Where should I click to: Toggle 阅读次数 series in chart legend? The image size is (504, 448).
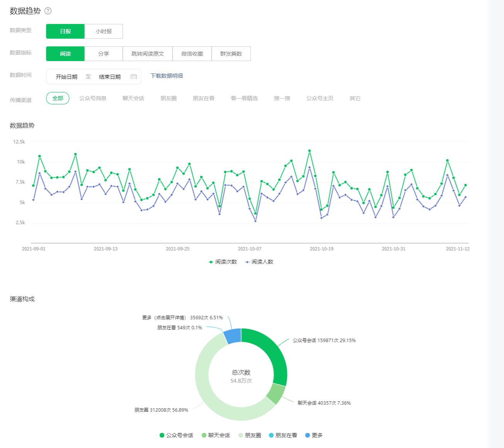click(223, 262)
